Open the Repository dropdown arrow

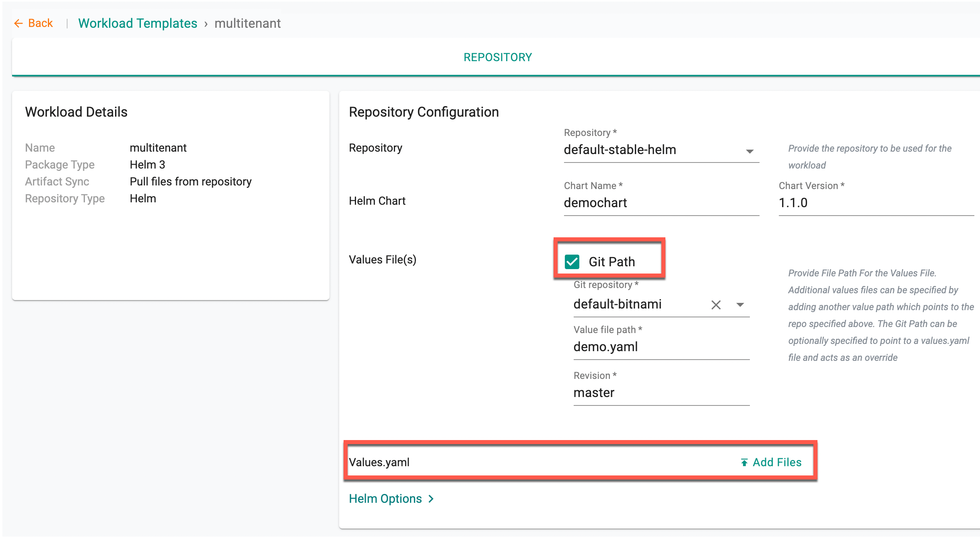749,151
